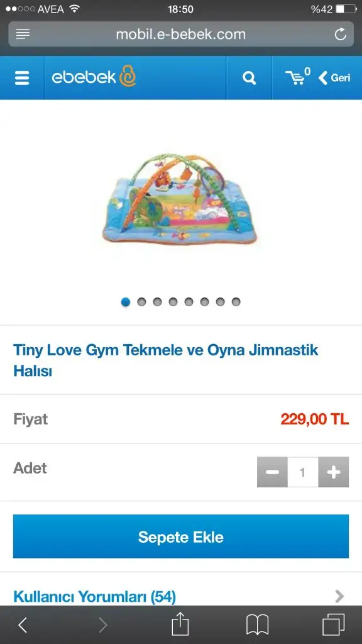The image size is (362, 644).
Task: Tap the ebebek logo
Action: tap(94, 76)
